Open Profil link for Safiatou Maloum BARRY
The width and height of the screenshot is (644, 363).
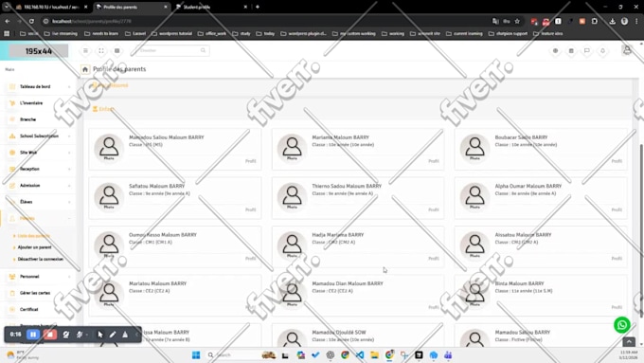click(x=251, y=209)
